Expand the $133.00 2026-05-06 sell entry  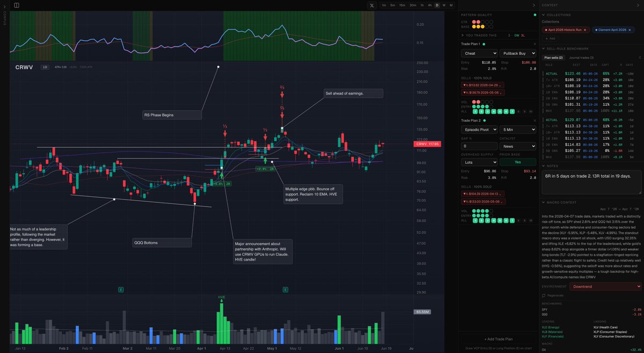point(482,200)
